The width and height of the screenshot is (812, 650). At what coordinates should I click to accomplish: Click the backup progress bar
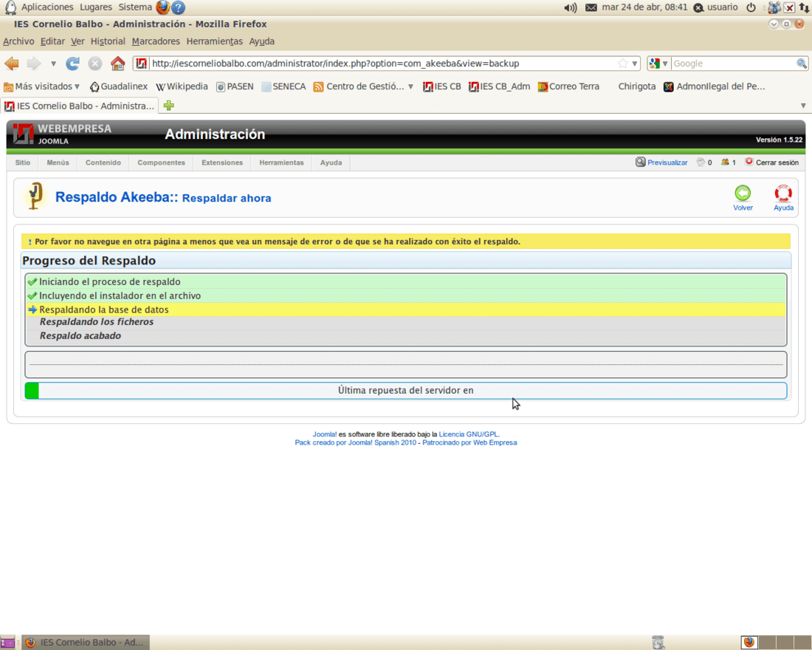[405, 390]
